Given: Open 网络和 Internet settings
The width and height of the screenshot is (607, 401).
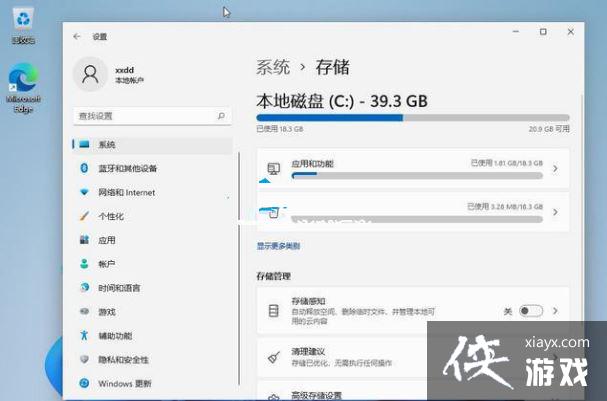Looking at the screenshot, I should point(153,192).
